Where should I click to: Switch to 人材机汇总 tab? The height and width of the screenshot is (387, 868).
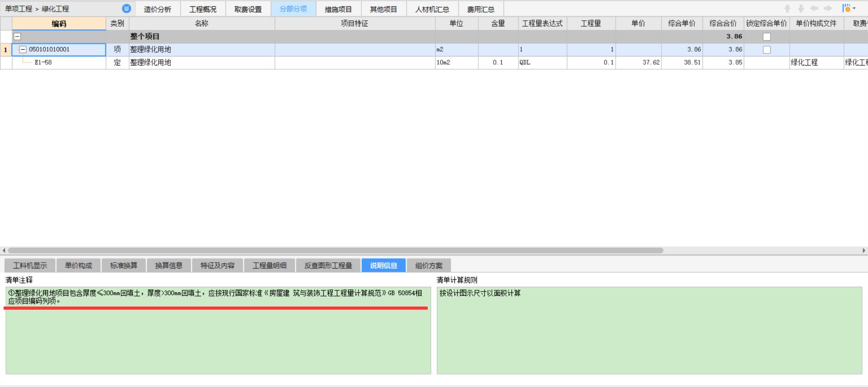point(432,9)
